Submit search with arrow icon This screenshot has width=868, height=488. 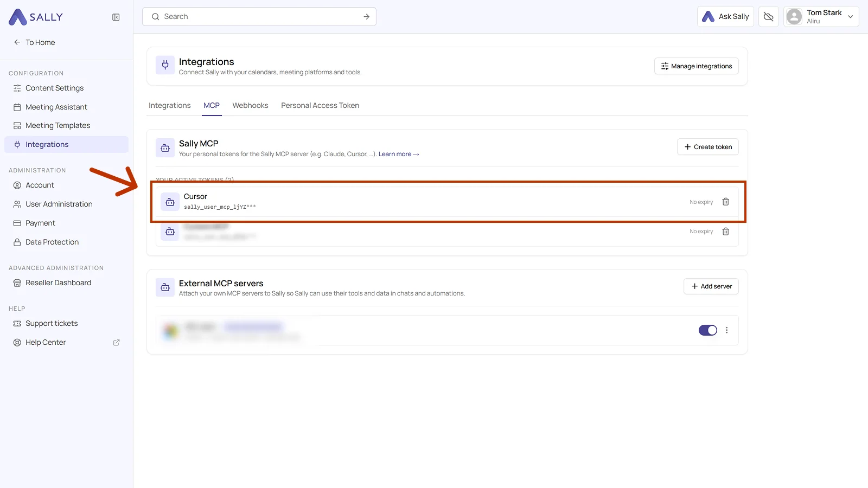coord(367,17)
